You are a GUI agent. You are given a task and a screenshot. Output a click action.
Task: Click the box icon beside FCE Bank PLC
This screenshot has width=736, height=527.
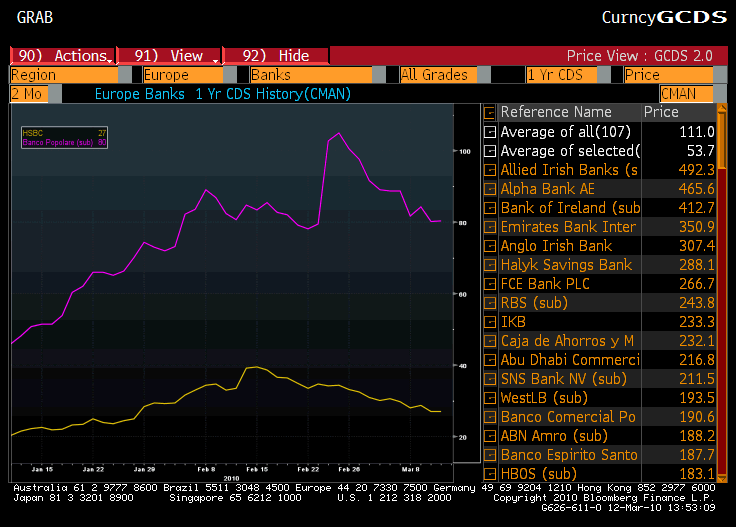[x=490, y=284]
